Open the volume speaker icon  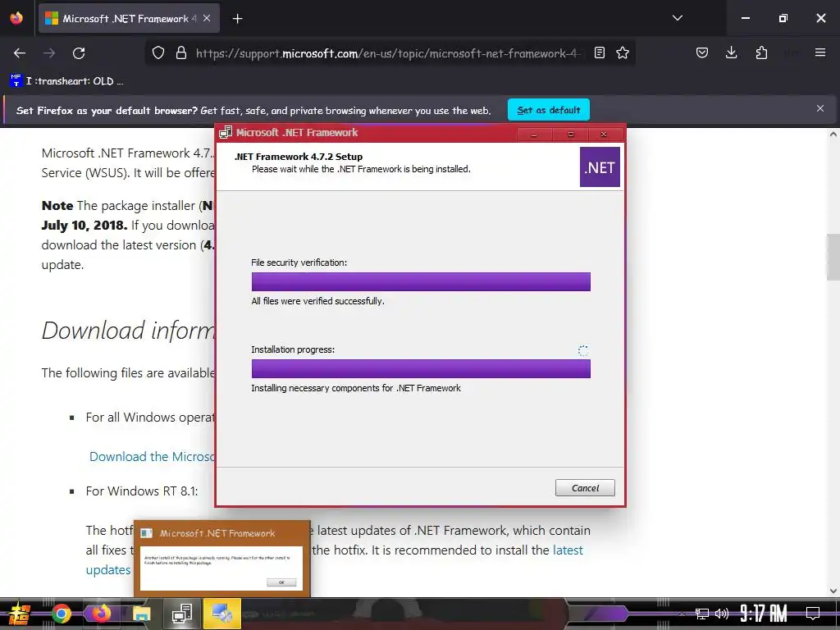(722, 614)
